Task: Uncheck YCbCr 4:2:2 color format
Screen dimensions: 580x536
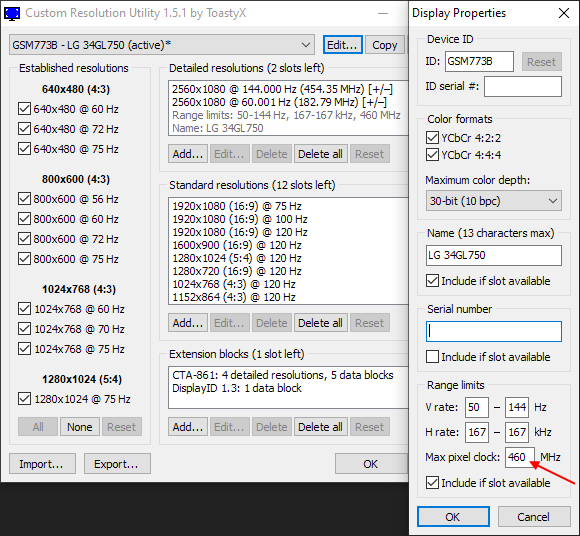Action: [x=432, y=138]
